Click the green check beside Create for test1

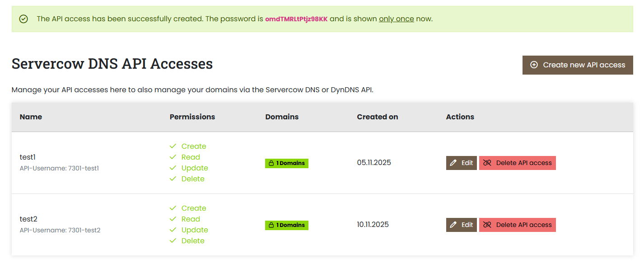(173, 146)
